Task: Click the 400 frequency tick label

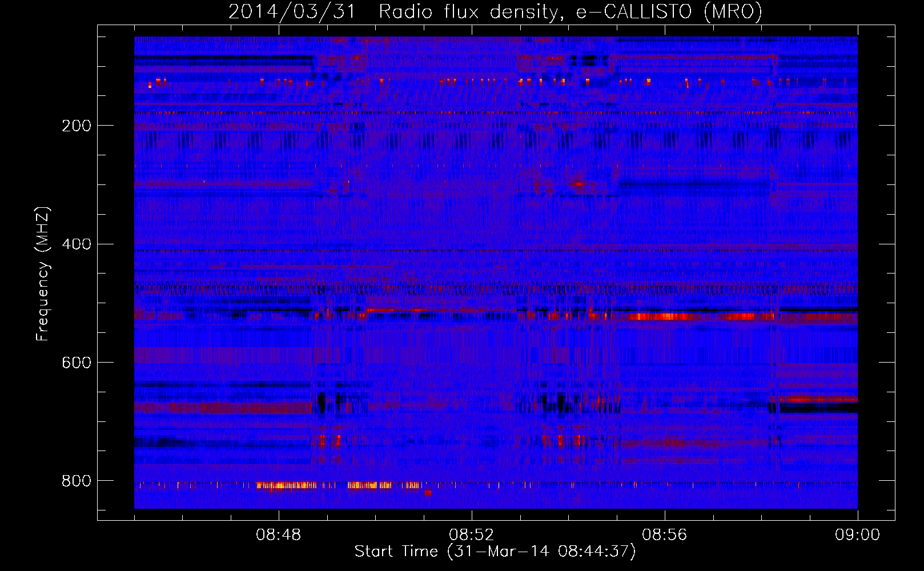Action: (77, 244)
